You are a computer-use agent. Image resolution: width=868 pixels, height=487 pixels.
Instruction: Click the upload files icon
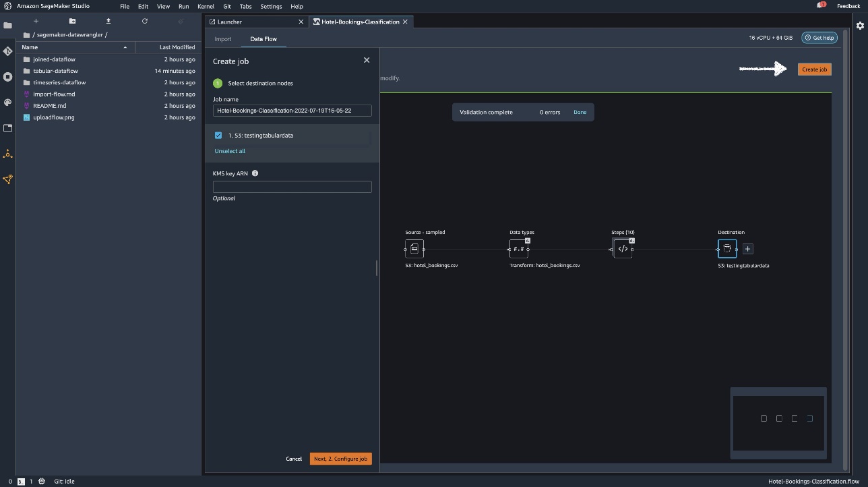coord(108,21)
